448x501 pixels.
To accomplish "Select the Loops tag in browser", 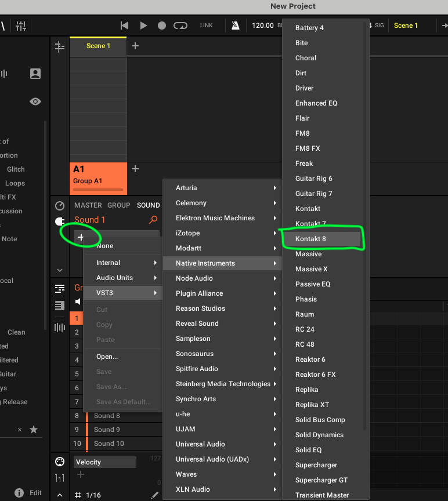I will click(15, 183).
